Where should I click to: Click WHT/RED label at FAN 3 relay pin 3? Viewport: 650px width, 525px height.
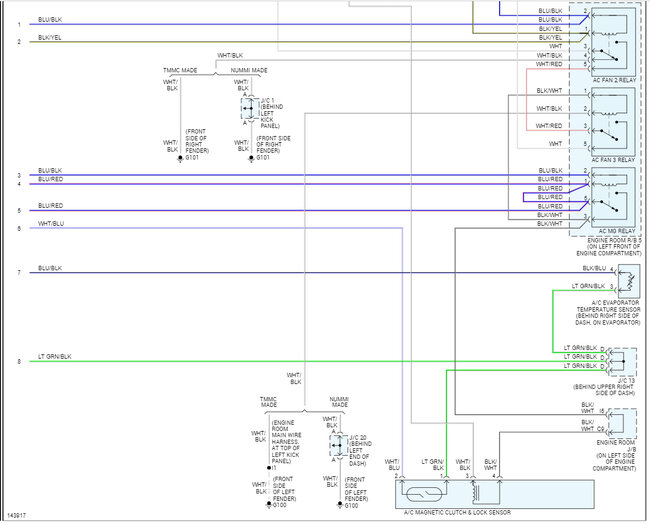click(x=549, y=126)
